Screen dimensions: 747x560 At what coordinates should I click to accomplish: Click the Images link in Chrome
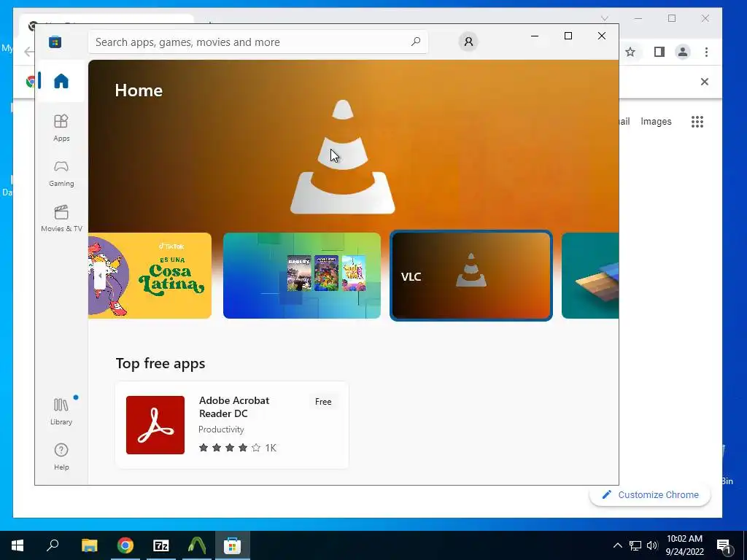(x=656, y=122)
